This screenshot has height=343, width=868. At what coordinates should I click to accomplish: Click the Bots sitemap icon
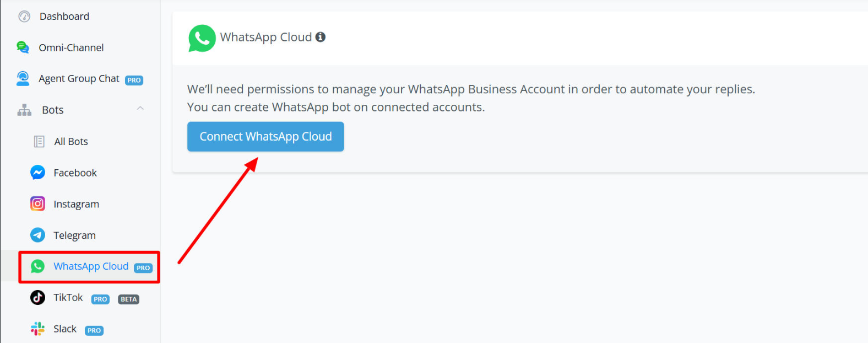tap(24, 110)
